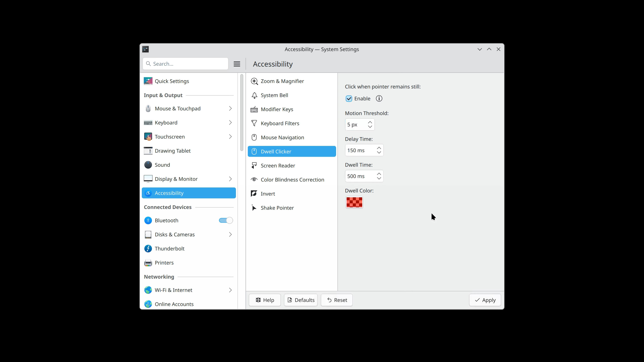This screenshot has height=362, width=644.
Task: Click the Sound speaker icon
Action: pos(148,165)
